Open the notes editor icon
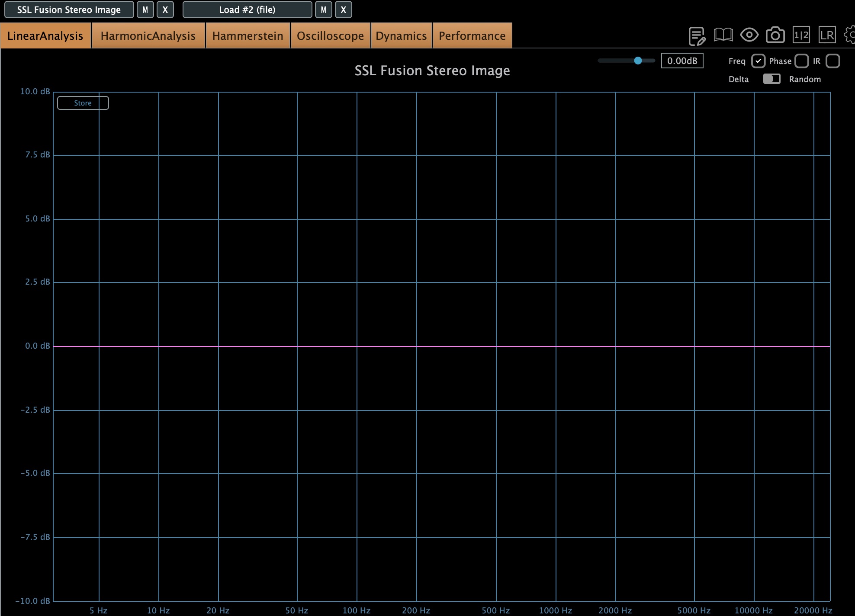 (x=697, y=36)
